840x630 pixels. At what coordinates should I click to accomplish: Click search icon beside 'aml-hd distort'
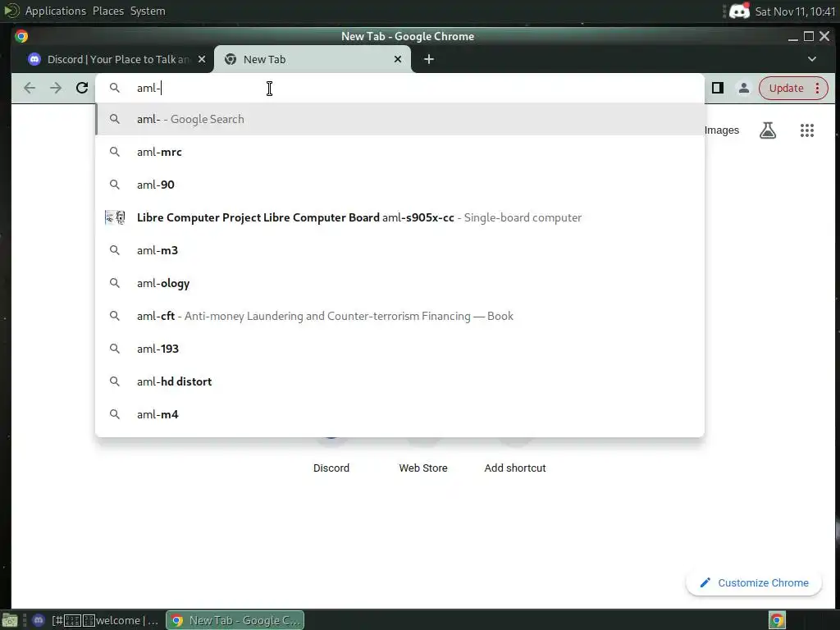(x=115, y=381)
